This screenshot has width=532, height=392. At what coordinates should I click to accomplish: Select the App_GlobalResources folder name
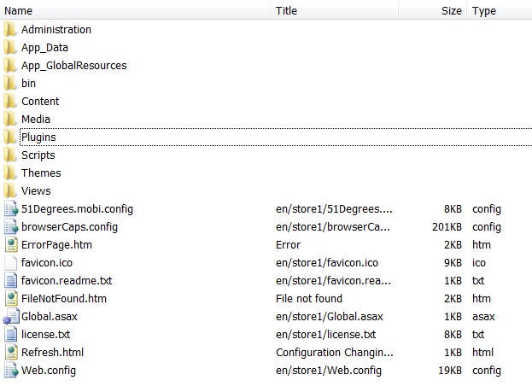coord(74,66)
